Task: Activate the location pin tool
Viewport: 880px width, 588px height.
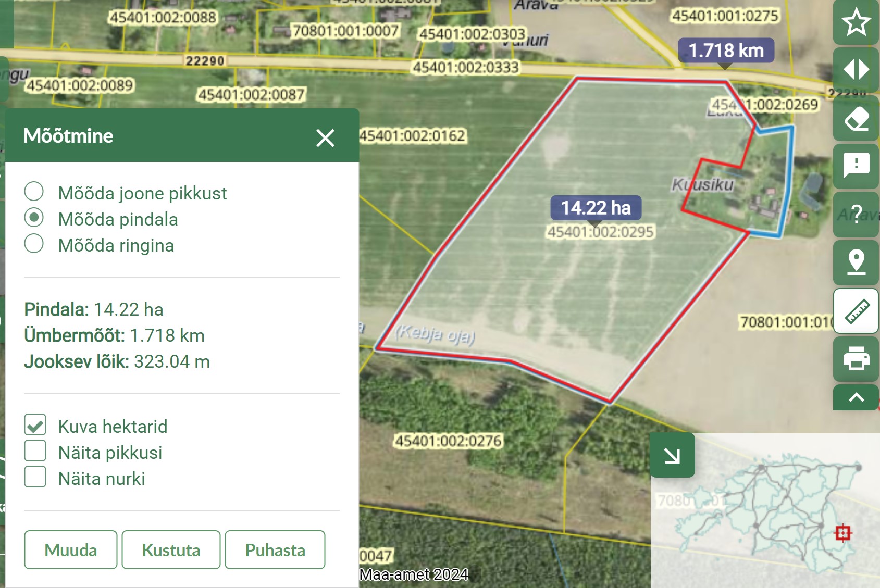Action: [x=856, y=262]
